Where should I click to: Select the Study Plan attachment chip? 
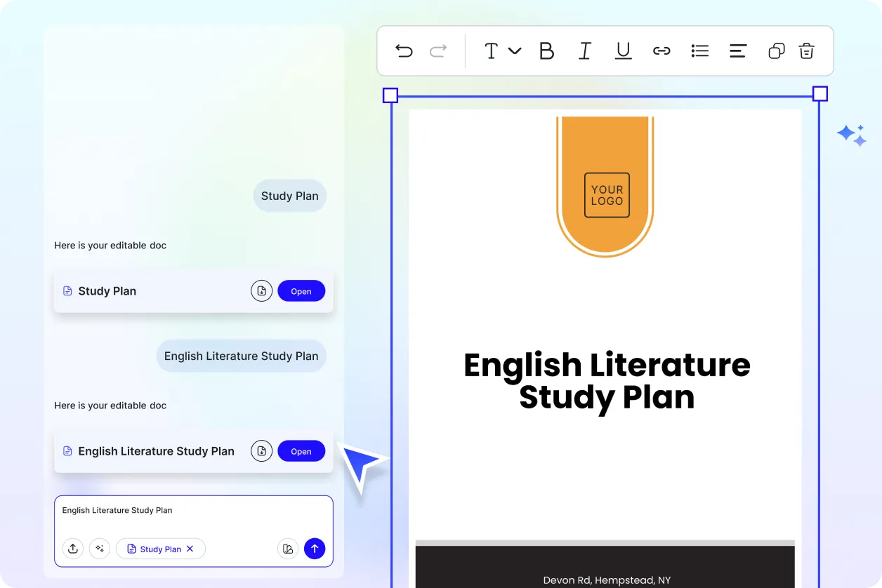tap(160, 549)
